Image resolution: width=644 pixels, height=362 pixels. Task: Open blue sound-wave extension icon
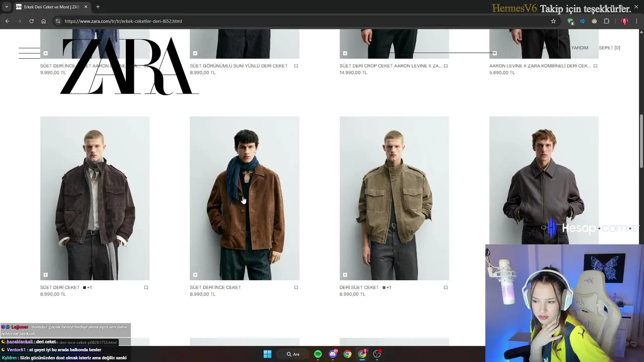tap(582, 21)
